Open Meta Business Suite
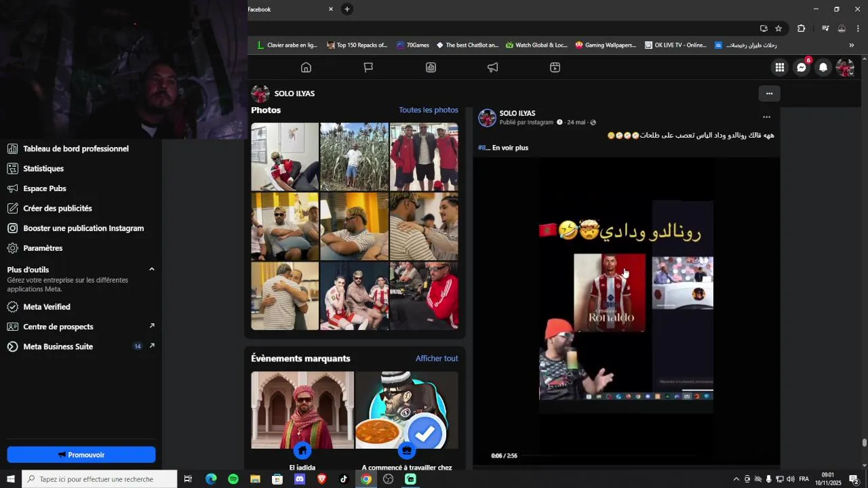Viewport: 868px width, 488px height. click(58, 346)
